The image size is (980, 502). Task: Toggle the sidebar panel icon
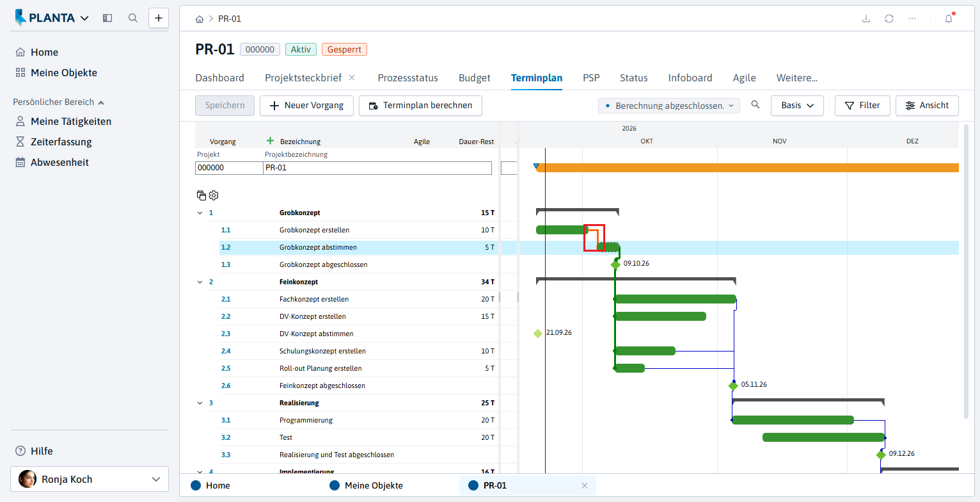107,18
